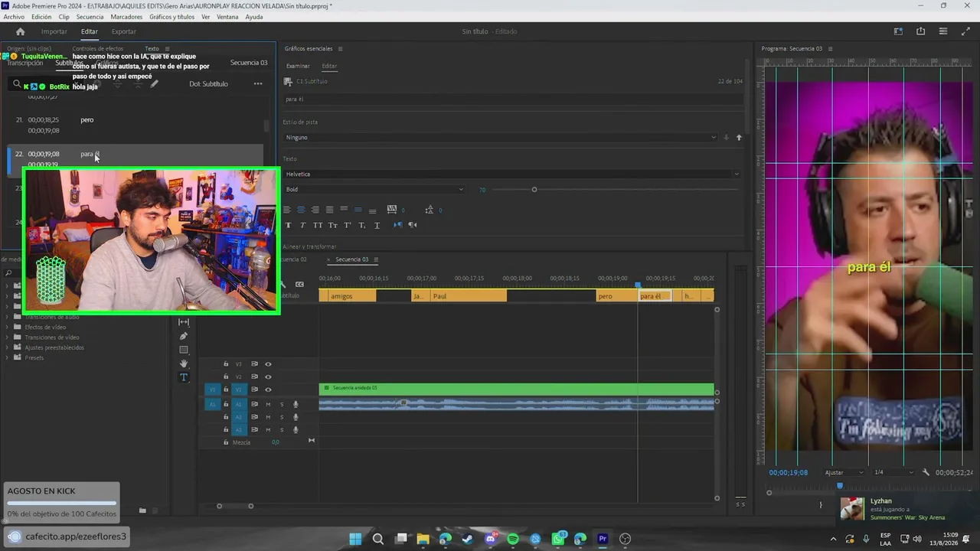This screenshot has height=551, width=980.
Task: Switch to the Examinar tab
Action: point(298,67)
